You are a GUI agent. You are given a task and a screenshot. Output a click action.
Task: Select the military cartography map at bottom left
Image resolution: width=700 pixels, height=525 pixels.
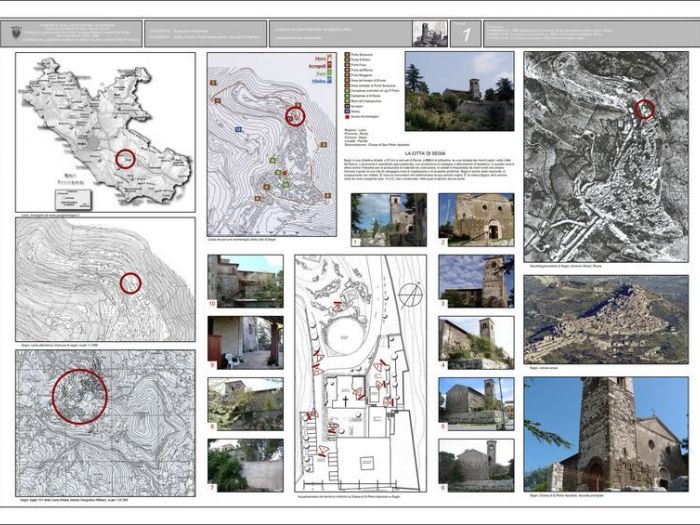[x=105, y=423]
